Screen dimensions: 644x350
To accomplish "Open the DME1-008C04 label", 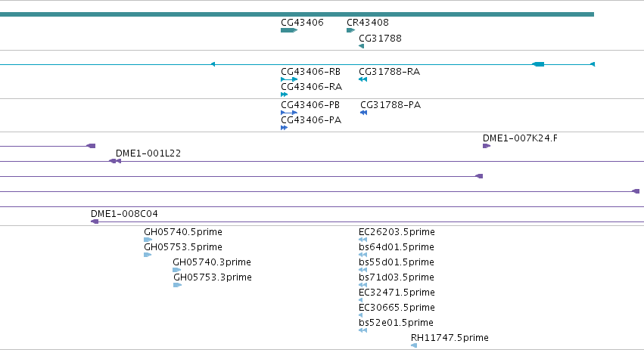I will coord(124,214).
